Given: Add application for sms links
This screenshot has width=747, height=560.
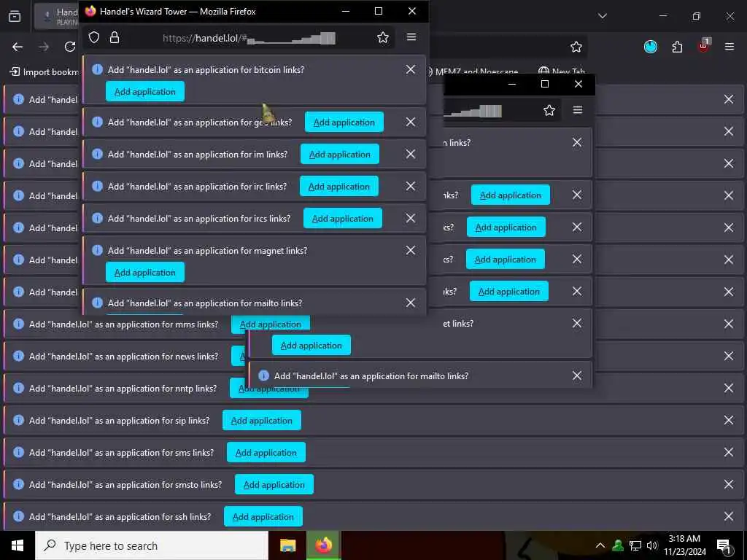Looking at the screenshot, I should [x=266, y=452].
